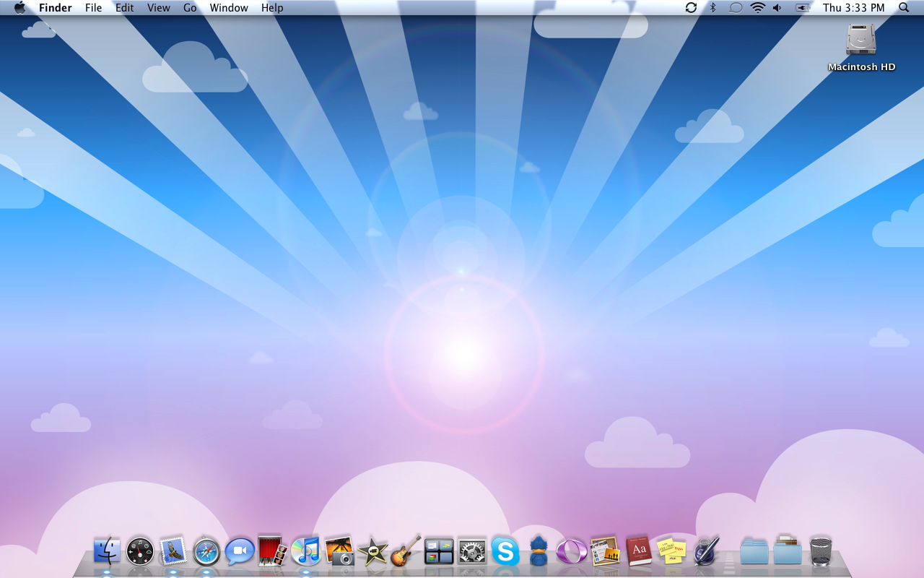Viewport: 924px width, 578px height.
Task: Open the volume control in menu bar
Action: click(777, 8)
